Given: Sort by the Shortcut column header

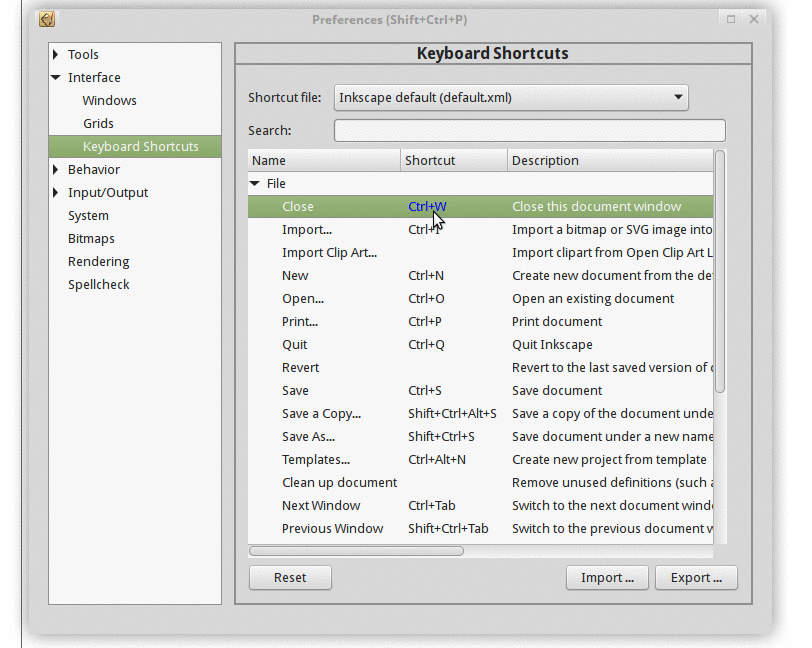Looking at the screenshot, I should [453, 161].
